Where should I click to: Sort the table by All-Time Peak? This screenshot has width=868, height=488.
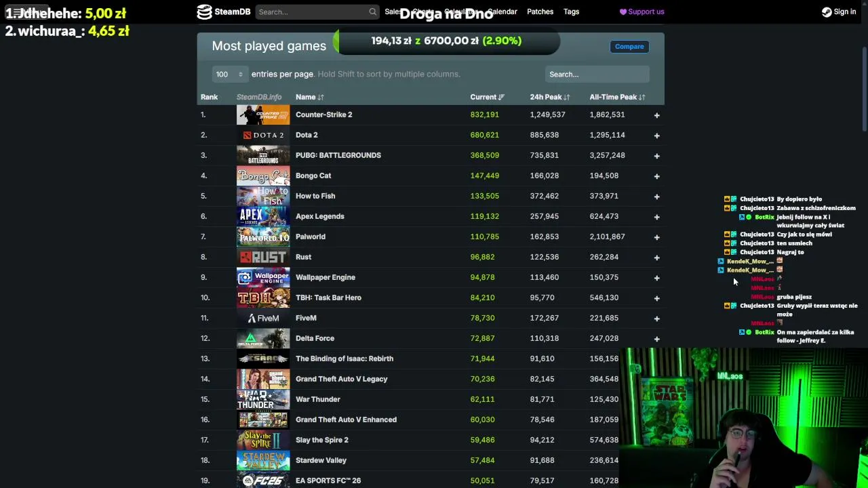(617, 97)
